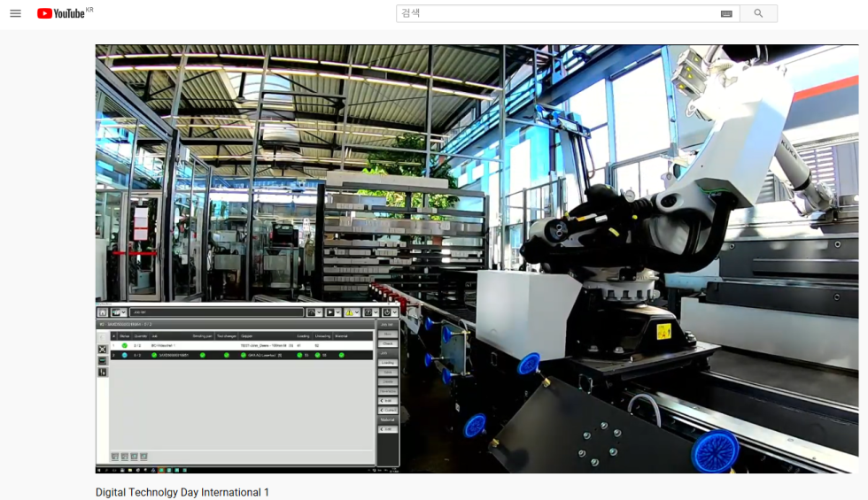
Task: Expand the speed gauge dropdown arrow
Action: pyautogui.click(x=320, y=312)
